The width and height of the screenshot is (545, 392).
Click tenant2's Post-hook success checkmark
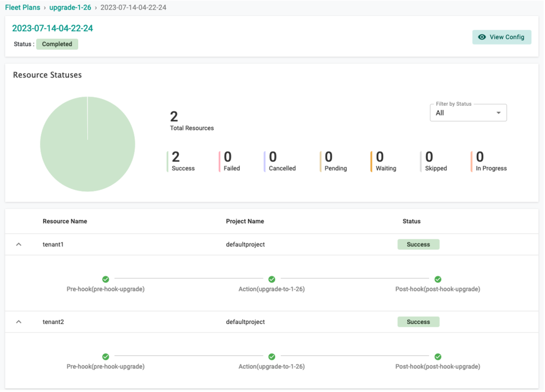(x=437, y=356)
